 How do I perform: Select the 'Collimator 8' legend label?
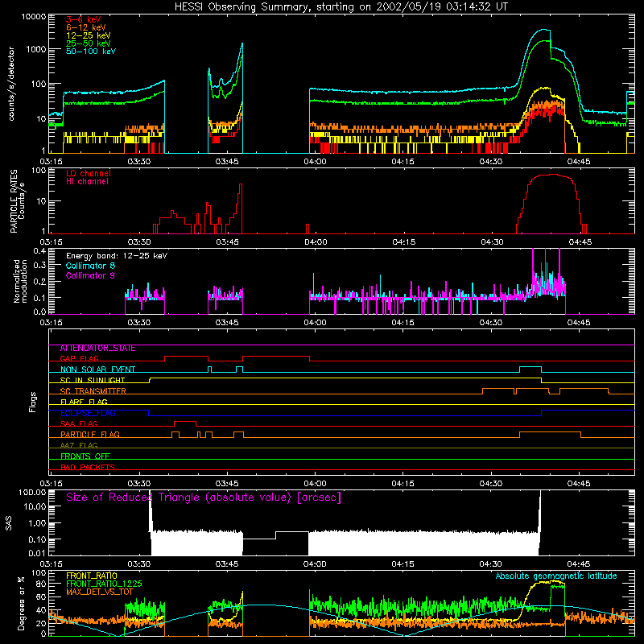pyautogui.click(x=90, y=266)
